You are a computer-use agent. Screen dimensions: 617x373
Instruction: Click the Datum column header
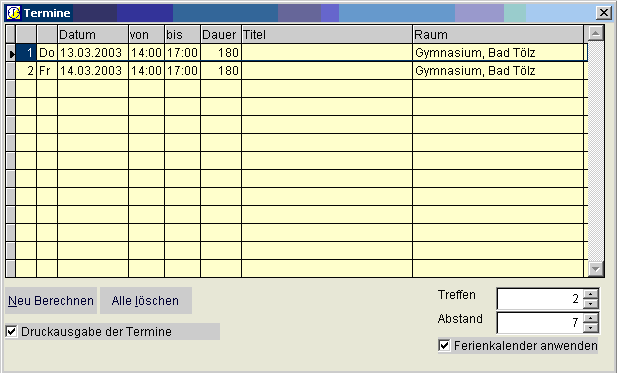[x=93, y=35]
